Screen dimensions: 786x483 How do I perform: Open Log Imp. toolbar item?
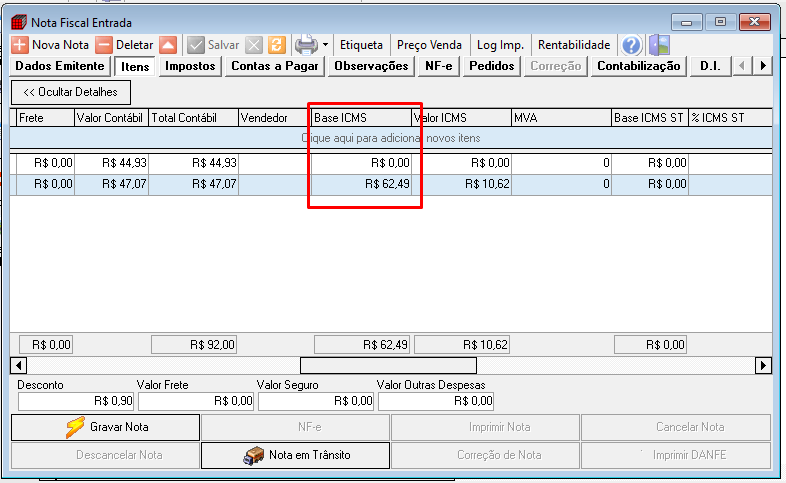click(x=500, y=45)
